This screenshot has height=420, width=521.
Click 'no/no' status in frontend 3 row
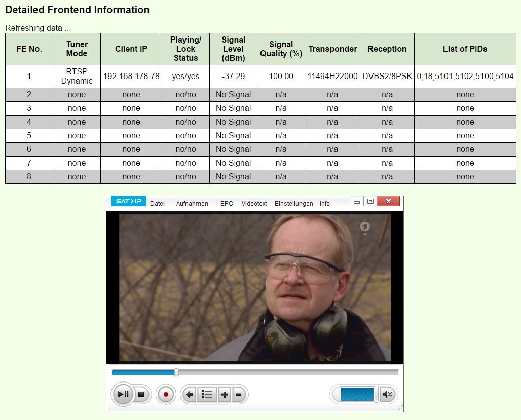point(185,108)
